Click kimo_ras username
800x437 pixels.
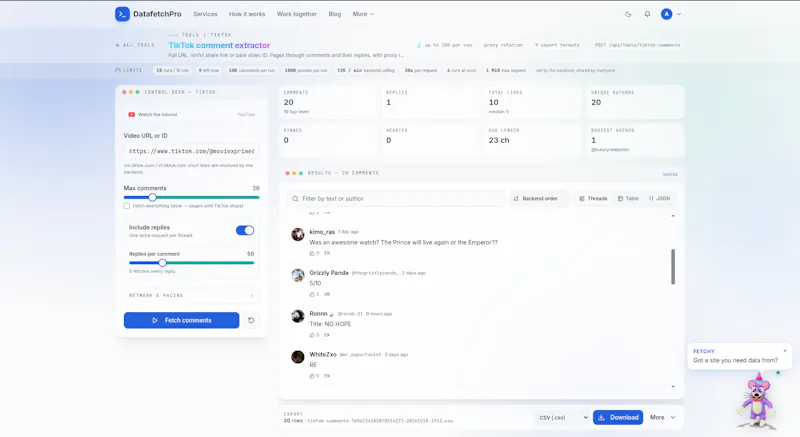pyautogui.click(x=322, y=232)
